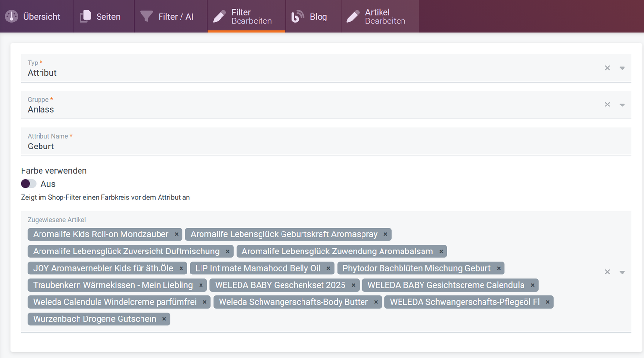Remove Aromalife Kids Roll-on Mondzauber chip

[177, 234]
